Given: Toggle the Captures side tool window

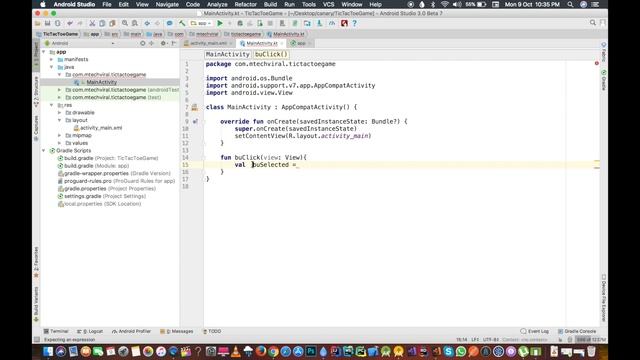Looking at the screenshot, I should pos(36,129).
